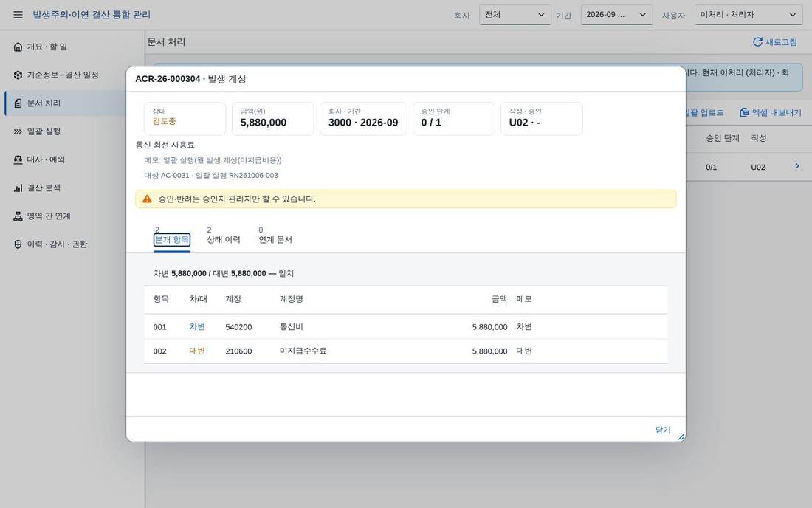Open the 기간 dropdown showing 2026-09
This screenshot has width=812, height=508.
pos(616,15)
